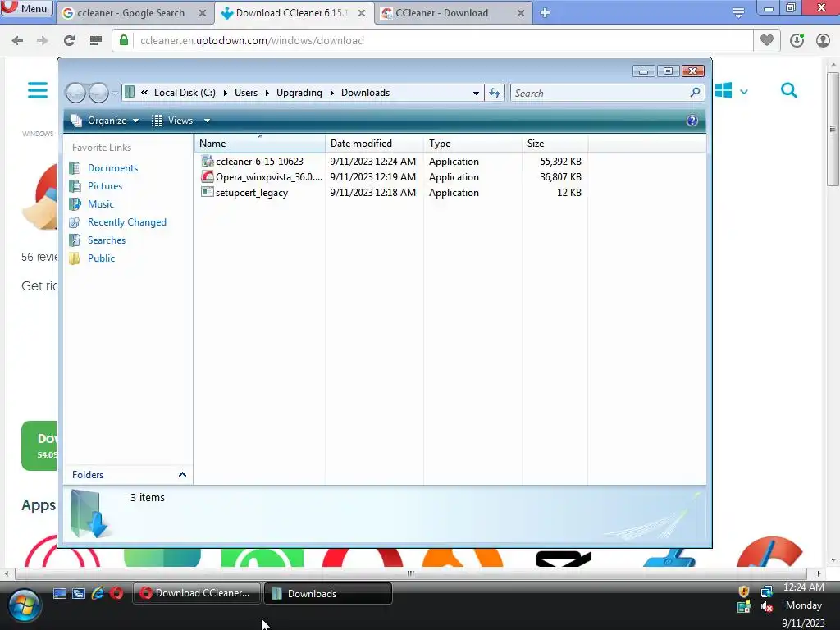Viewport: 840px width, 630px height.
Task: Click Show Desktop quick launch icon
Action: click(x=59, y=593)
